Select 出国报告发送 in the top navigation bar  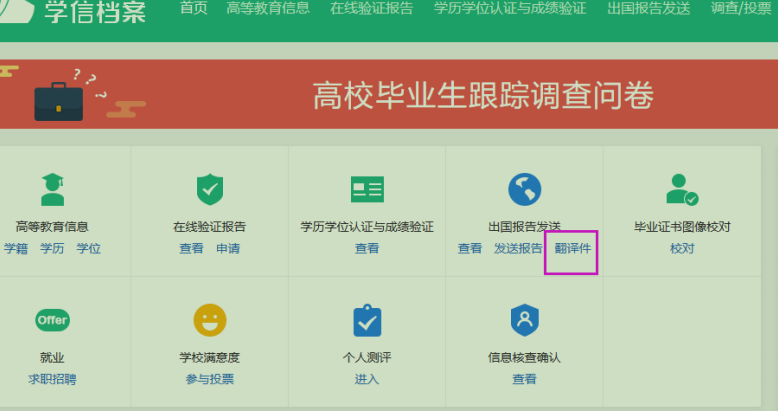[x=648, y=9]
